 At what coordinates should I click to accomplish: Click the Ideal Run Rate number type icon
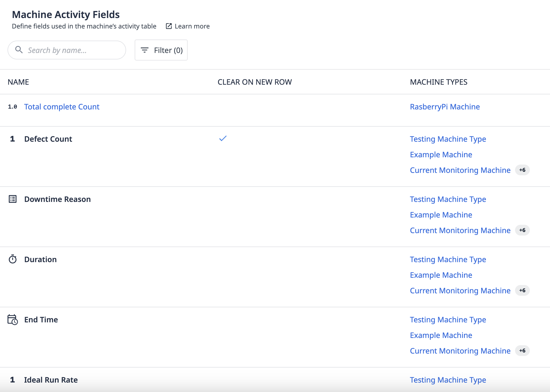click(12, 380)
